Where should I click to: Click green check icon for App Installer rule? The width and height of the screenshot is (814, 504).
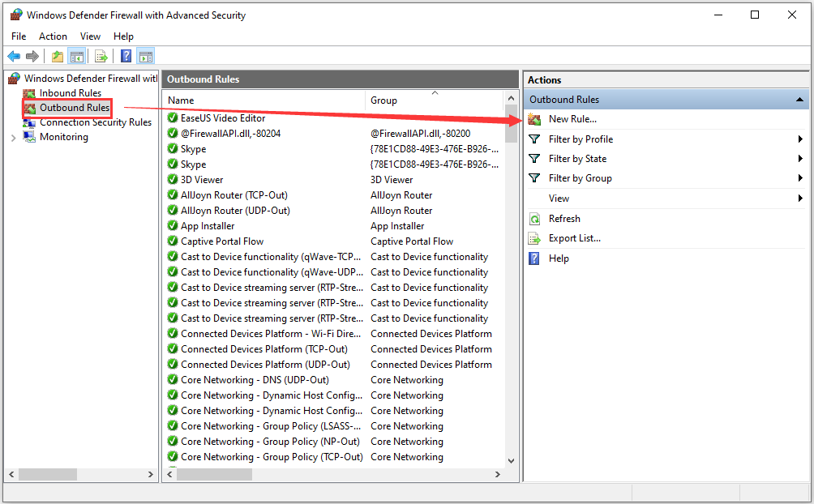pos(173,226)
